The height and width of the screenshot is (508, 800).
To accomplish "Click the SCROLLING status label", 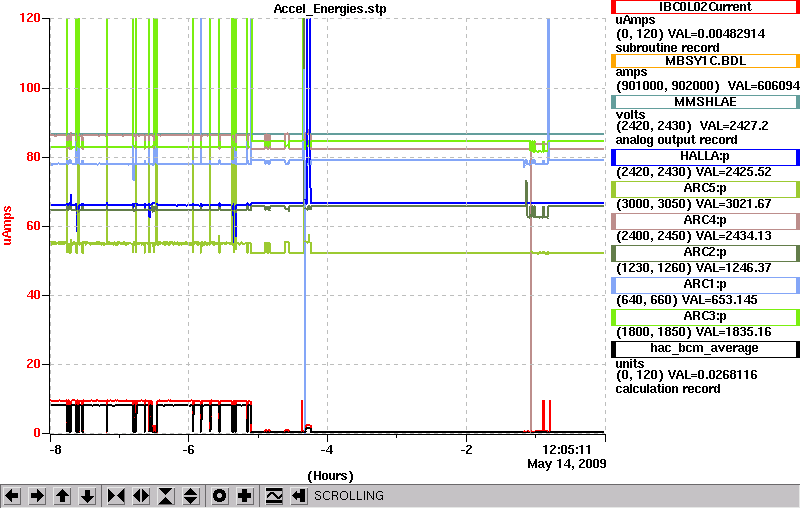I will click(x=348, y=496).
